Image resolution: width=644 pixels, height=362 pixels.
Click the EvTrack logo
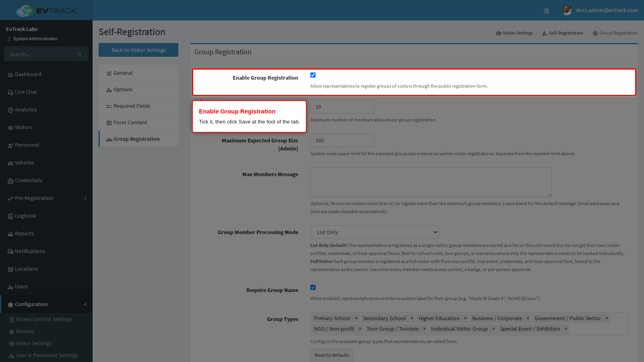pos(46,10)
